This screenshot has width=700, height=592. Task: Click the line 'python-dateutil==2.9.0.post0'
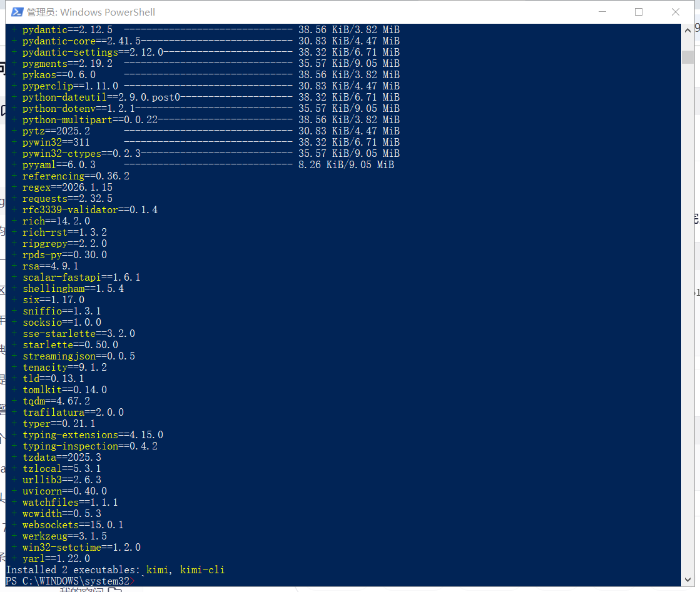pyautogui.click(x=101, y=98)
